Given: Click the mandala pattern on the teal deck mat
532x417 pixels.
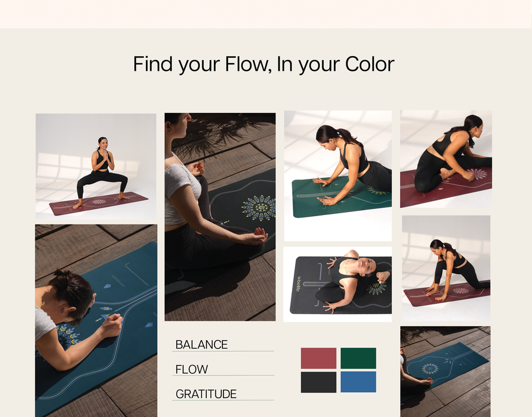Looking at the screenshot, I should click(430, 369).
